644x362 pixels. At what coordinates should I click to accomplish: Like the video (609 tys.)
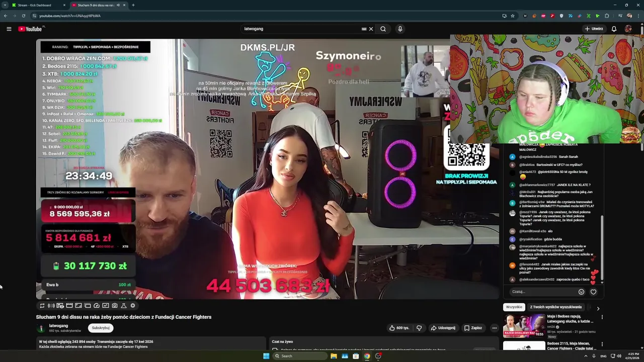pyautogui.click(x=399, y=328)
